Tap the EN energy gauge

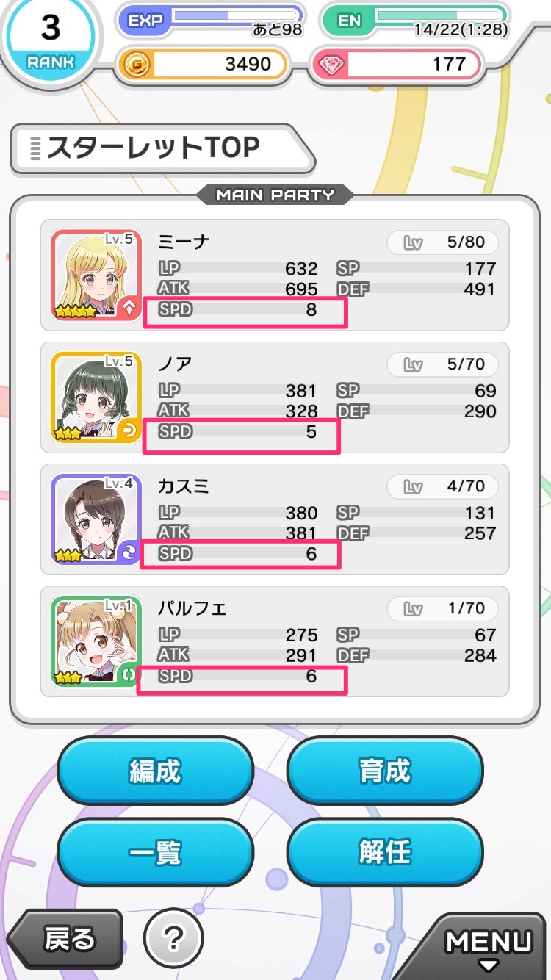click(x=438, y=15)
